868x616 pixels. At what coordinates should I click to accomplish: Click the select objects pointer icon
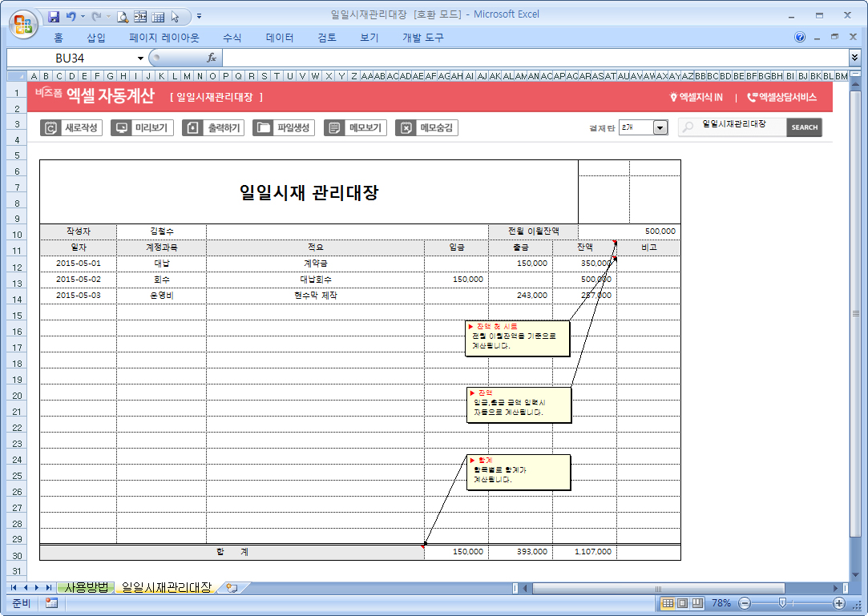(x=176, y=17)
